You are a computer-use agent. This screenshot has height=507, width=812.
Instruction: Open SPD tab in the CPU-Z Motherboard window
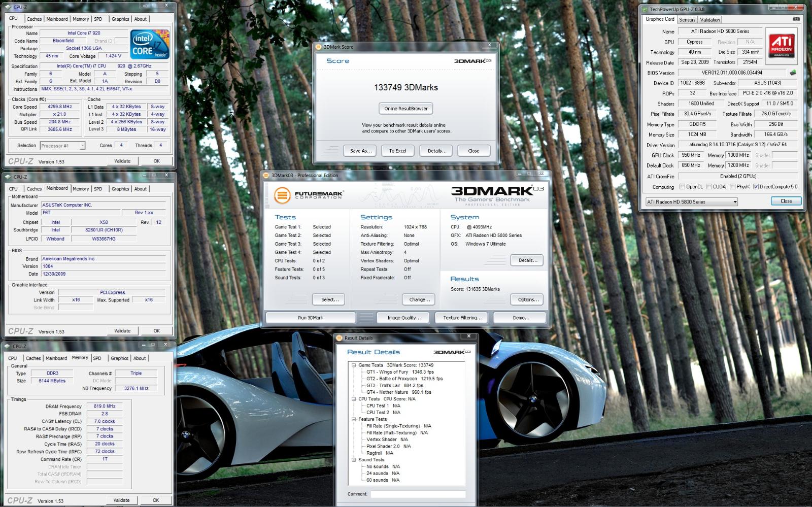[98, 189]
